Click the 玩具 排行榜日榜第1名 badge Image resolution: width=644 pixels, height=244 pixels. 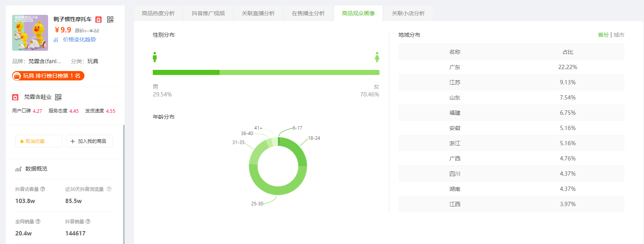tap(48, 76)
